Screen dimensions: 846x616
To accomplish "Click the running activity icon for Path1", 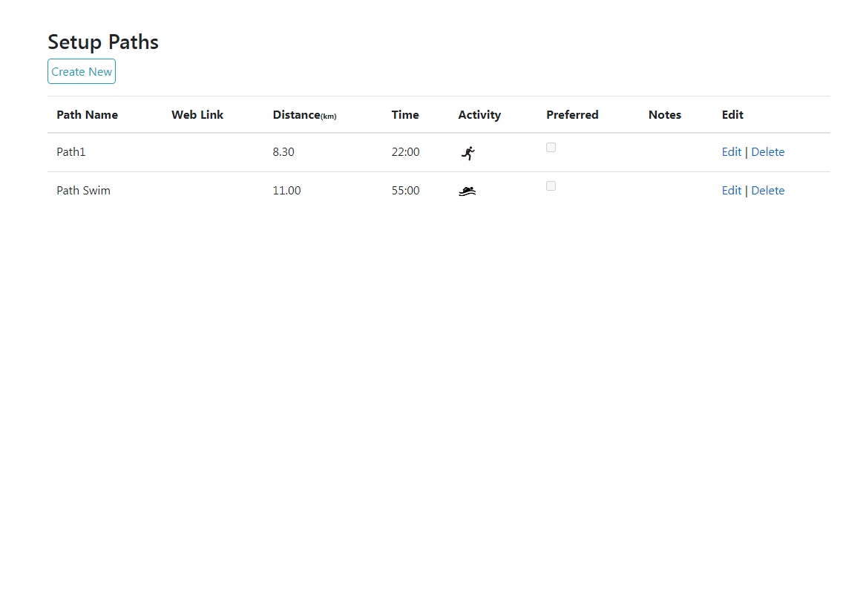I will pos(468,153).
